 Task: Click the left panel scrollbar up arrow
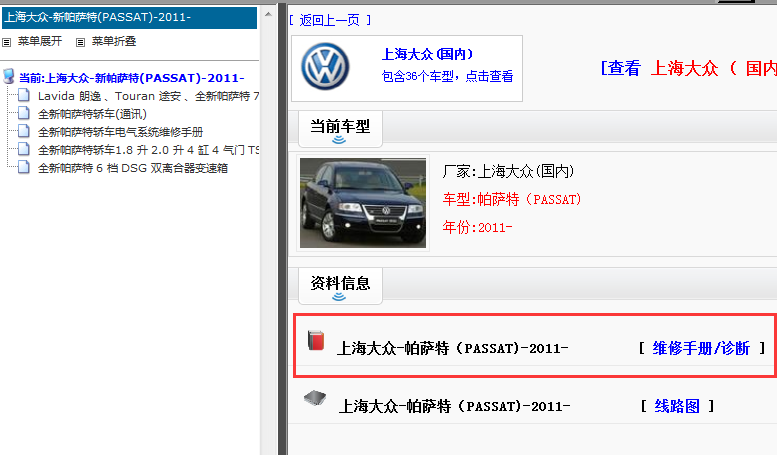[x=268, y=14]
